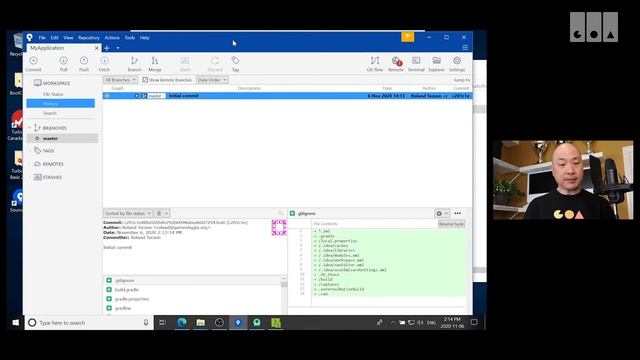The height and width of the screenshot is (360, 640).
Task: Open the Windows notification center icon
Action: click(474, 322)
